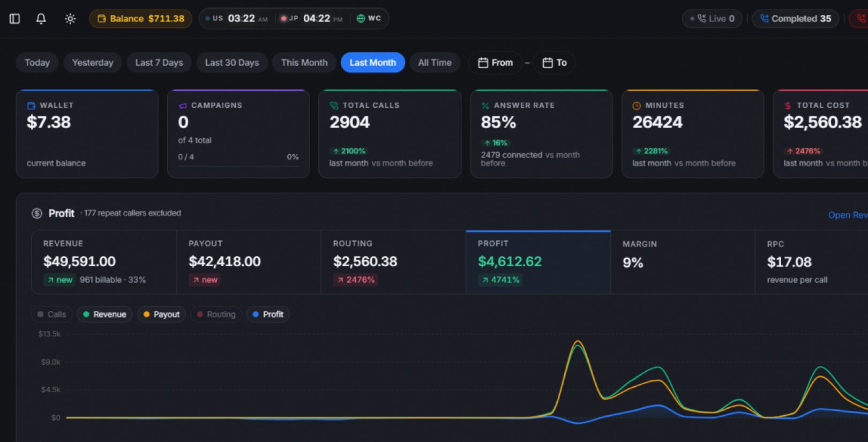This screenshot has height=442, width=868.
Task: Select the Yesterday date range
Action: coord(93,63)
